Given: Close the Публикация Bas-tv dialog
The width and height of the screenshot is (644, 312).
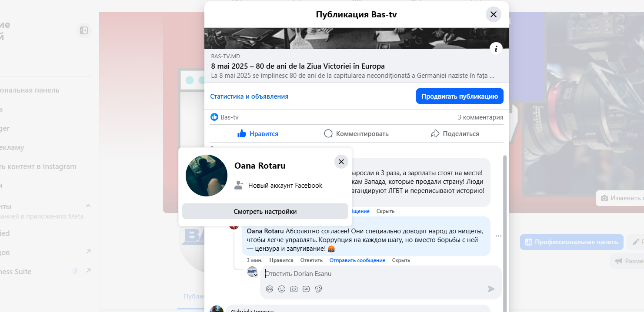Looking at the screenshot, I should [x=493, y=14].
